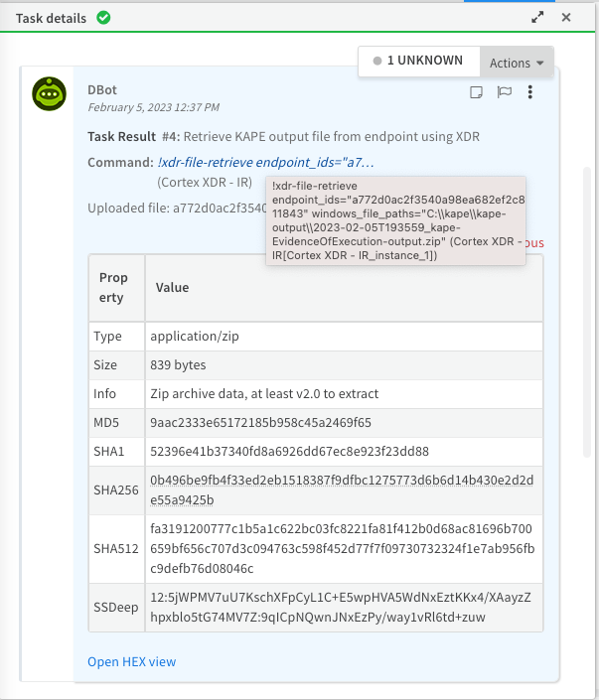This screenshot has width=599, height=700.
Task: Click the SSDeep property label
Action: [x=115, y=607]
